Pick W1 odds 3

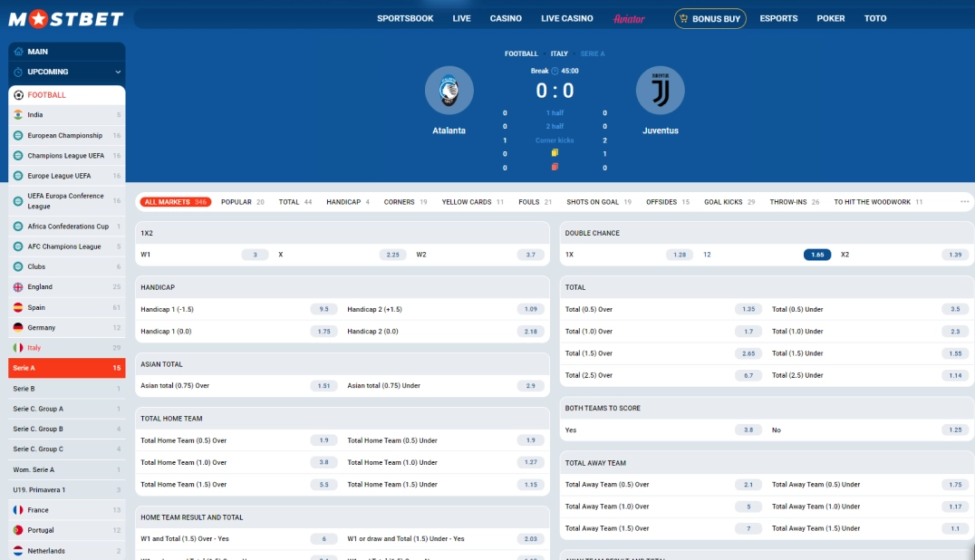pos(255,255)
